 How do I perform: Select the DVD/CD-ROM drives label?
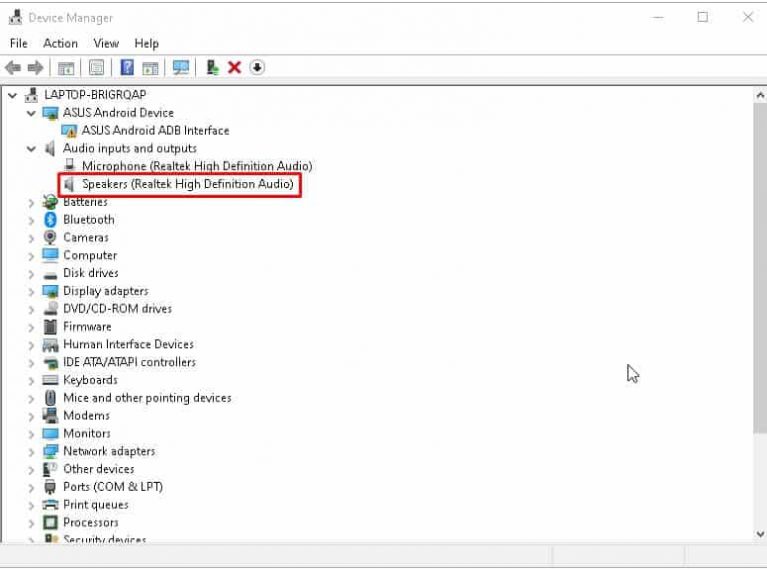point(117,309)
